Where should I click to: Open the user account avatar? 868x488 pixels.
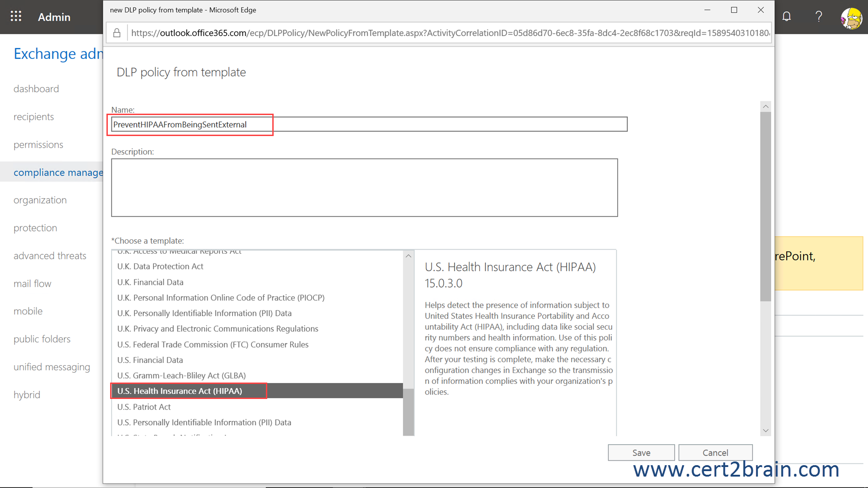[x=851, y=18]
